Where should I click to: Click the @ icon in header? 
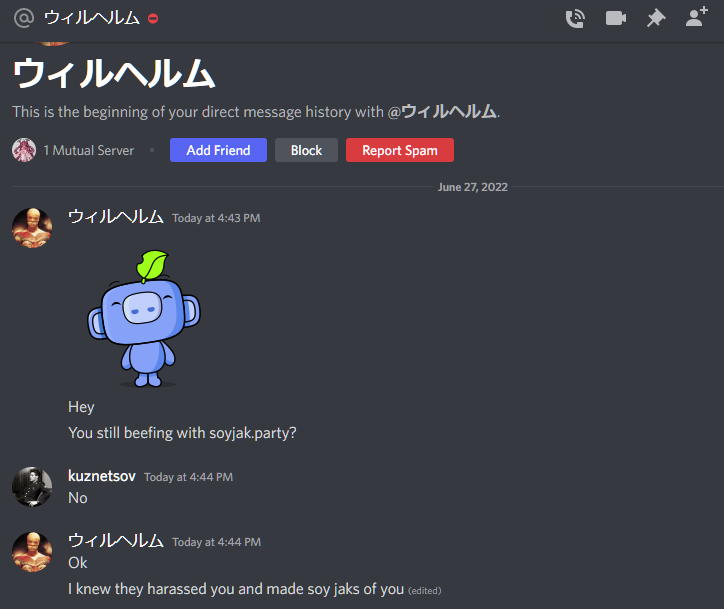24,18
